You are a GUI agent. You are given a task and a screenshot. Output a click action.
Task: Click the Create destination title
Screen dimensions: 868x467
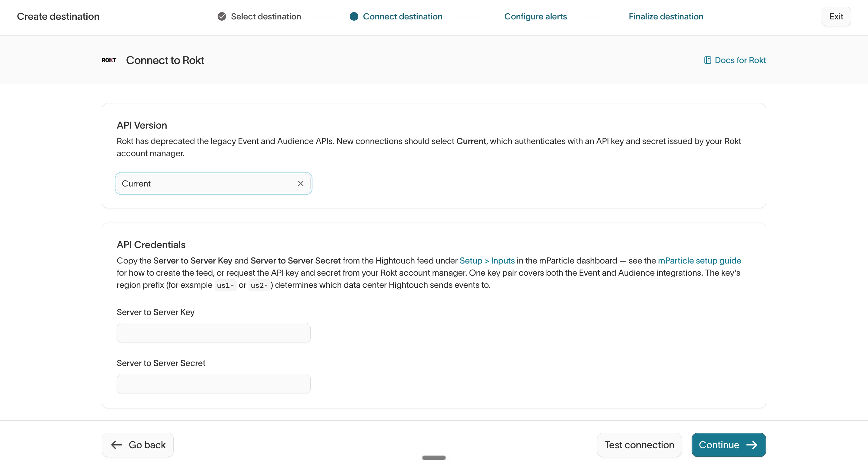pos(58,16)
